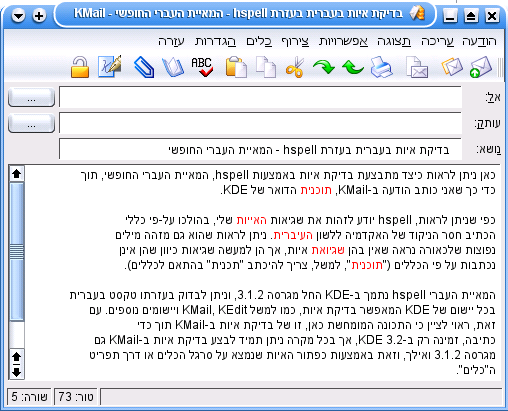This screenshot has width=508, height=411.
Task: Click the נושא subject input field
Action: (x=260, y=149)
